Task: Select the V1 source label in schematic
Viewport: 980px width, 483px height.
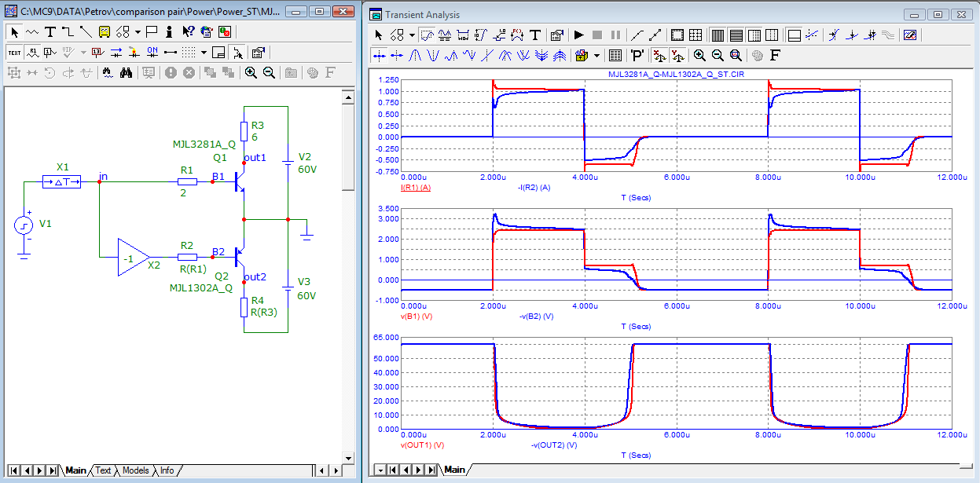Action: 46,224
